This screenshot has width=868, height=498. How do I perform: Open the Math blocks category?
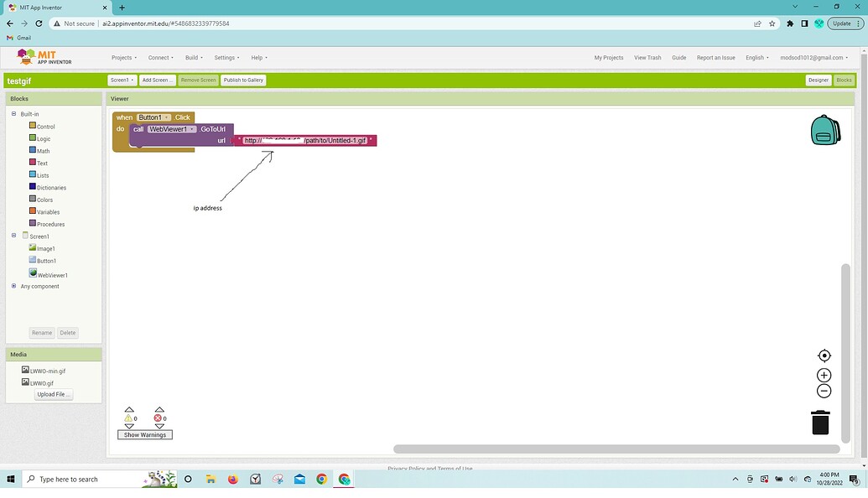pyautogui.click(x=43, y=151)
